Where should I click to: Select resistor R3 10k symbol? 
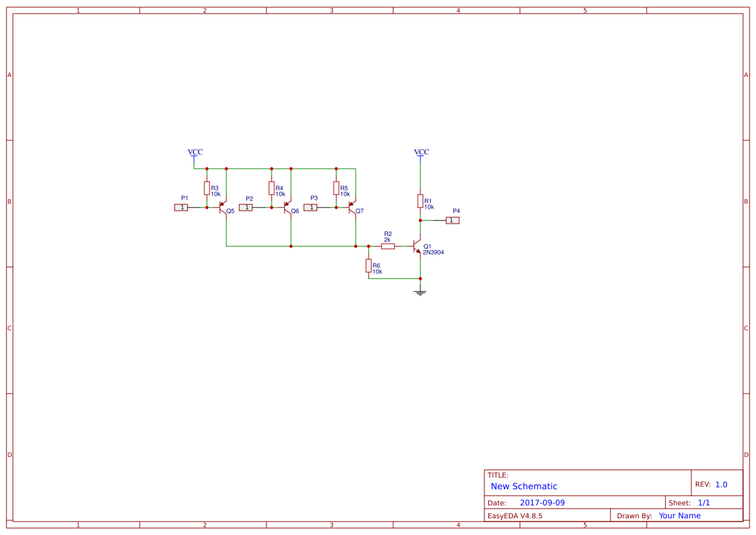(x=206, y=187)
